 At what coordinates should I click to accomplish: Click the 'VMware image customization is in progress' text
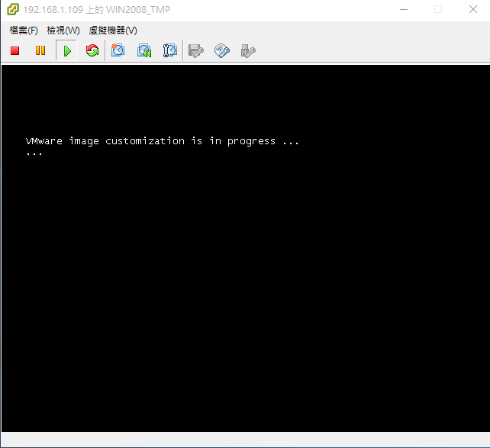(162, 141)
